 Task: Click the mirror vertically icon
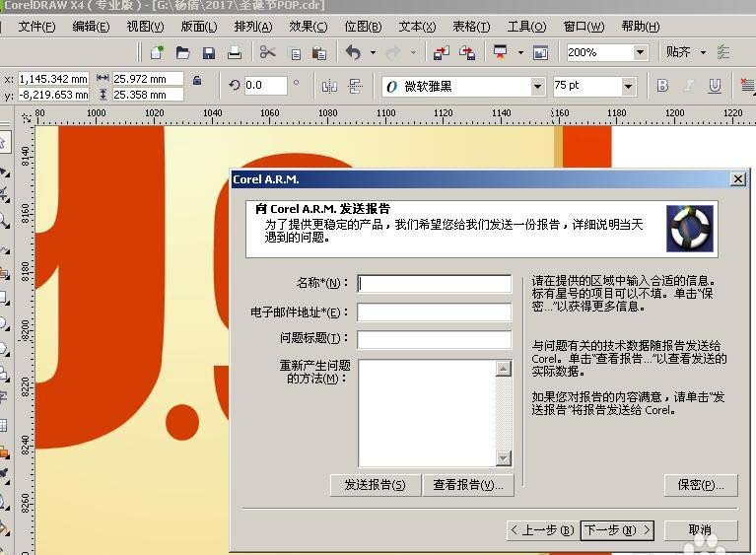[356, 87]
